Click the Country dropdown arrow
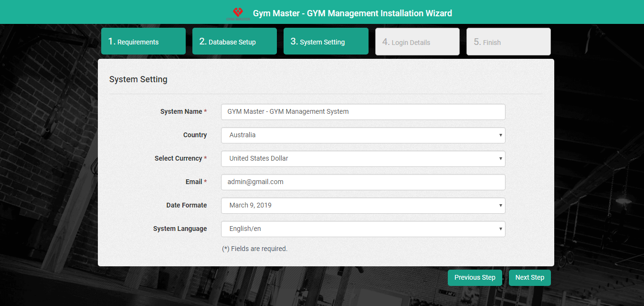The image size is (644, 306). coord(500,135)
